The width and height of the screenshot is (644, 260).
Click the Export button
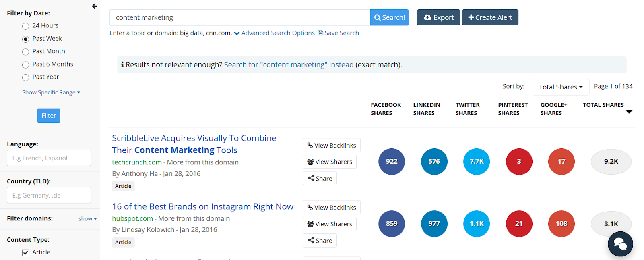438,17
